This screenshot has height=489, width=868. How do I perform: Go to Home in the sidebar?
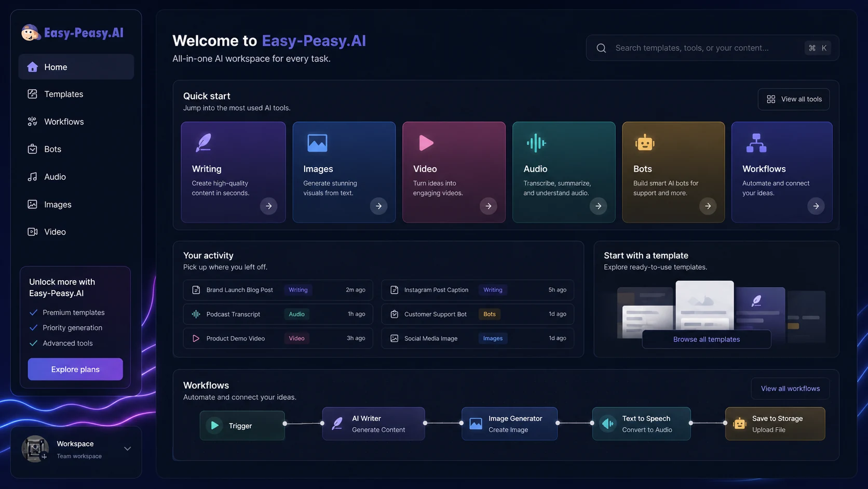[x=76, y=67]
